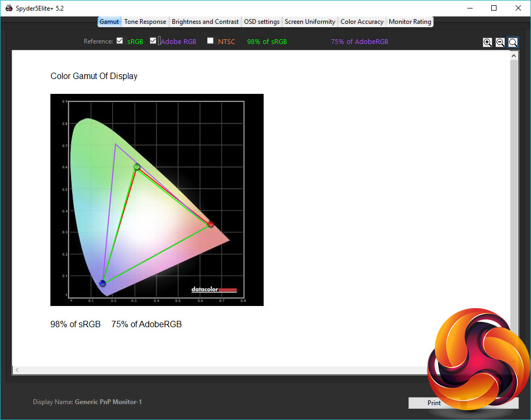
Task: Click the red primary point on gamut chart
Action: click(x=211, y=224)
